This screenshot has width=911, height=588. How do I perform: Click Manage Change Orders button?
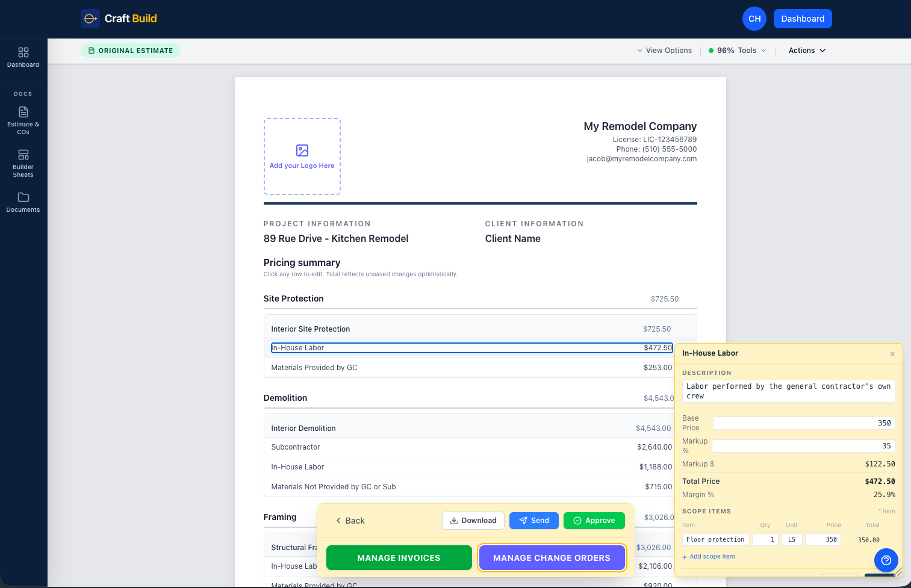coord(552,558)
